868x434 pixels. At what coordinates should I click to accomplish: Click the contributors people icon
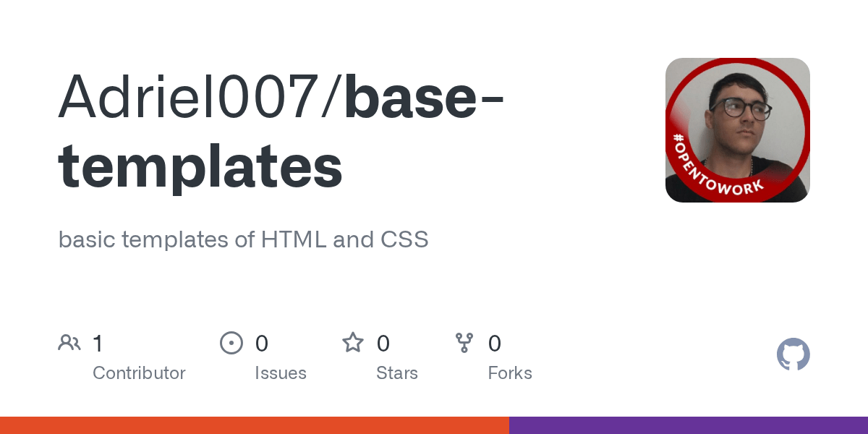pos(69,343)
